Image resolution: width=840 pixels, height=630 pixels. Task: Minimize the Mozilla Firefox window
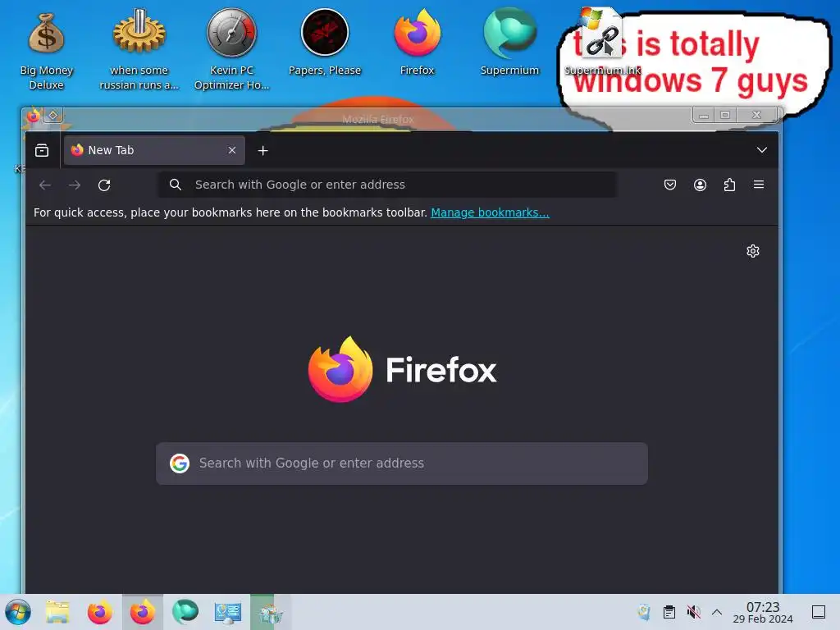click(x=704, y=115)
